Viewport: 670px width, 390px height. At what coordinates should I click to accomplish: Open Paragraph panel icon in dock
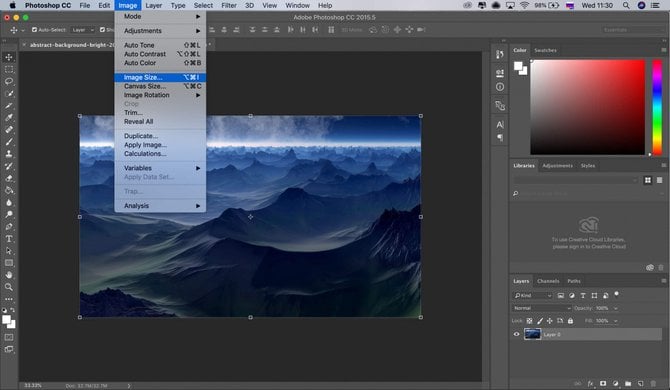500,138
